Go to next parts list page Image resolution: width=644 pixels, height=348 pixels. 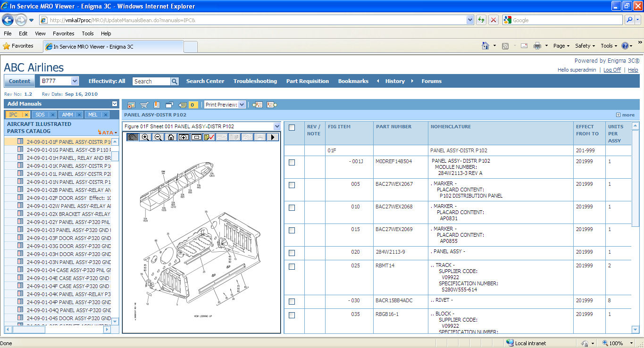point(272,105)
